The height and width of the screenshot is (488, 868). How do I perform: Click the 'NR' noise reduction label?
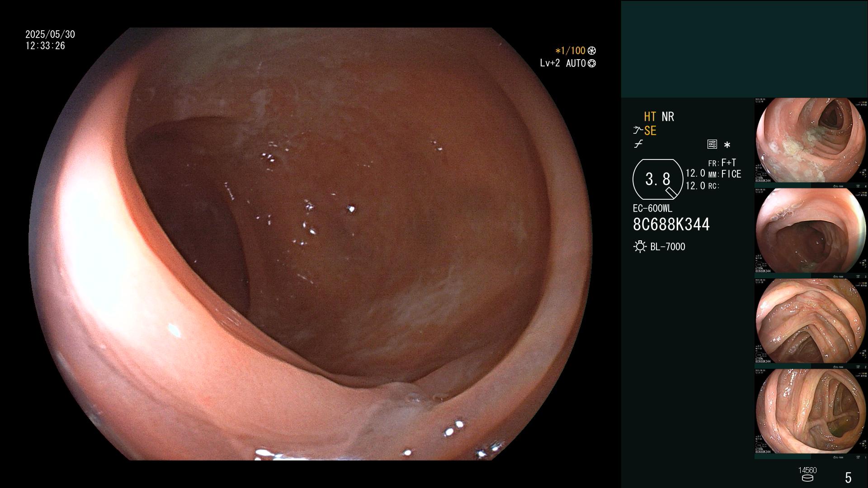(668, 117)
